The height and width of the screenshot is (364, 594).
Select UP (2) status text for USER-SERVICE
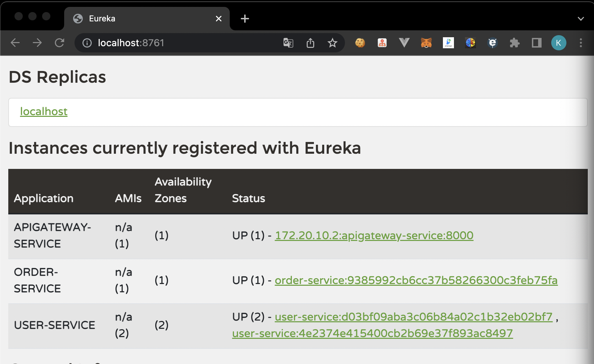click(248, 317)
